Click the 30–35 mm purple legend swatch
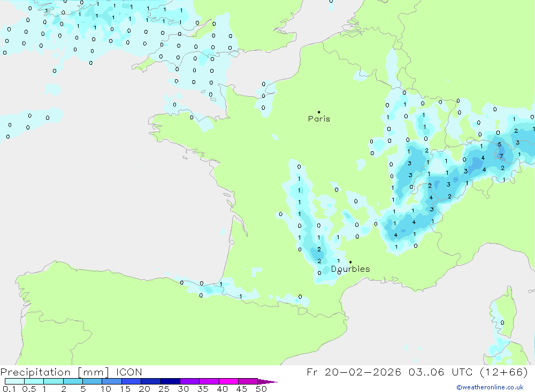535x392 pixels. pos(190,381)
